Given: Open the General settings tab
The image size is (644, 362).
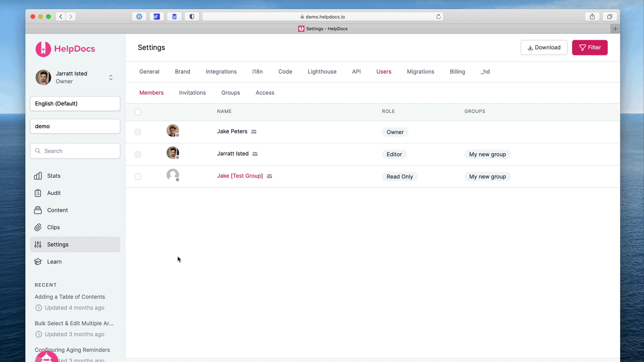Looking at the screenshot, I should 149,72.
